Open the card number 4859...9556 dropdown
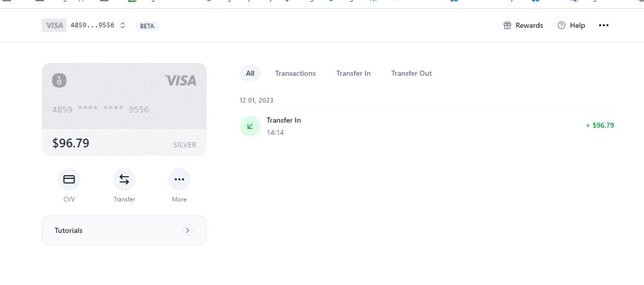This screenshot has height=285, width=644. point(92,25)
